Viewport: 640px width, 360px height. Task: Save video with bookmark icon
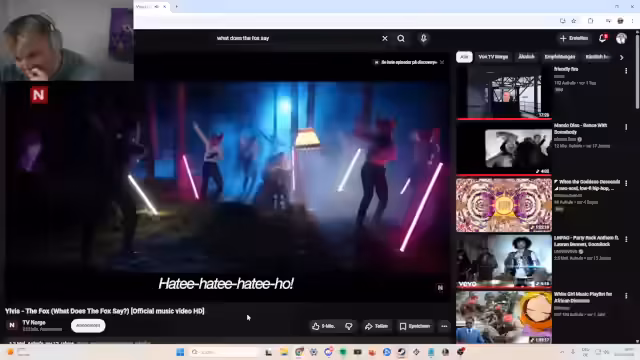(415, 326)
